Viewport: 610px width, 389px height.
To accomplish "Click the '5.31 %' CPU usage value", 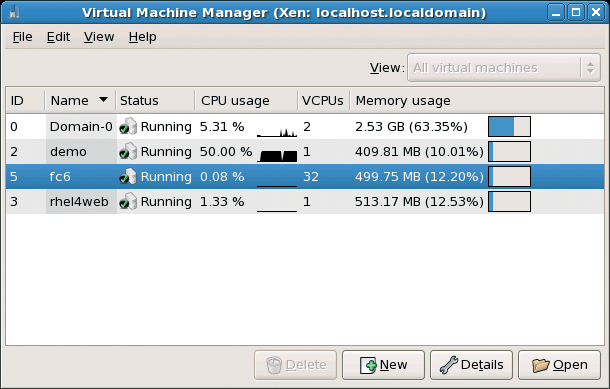I will 222,127.
